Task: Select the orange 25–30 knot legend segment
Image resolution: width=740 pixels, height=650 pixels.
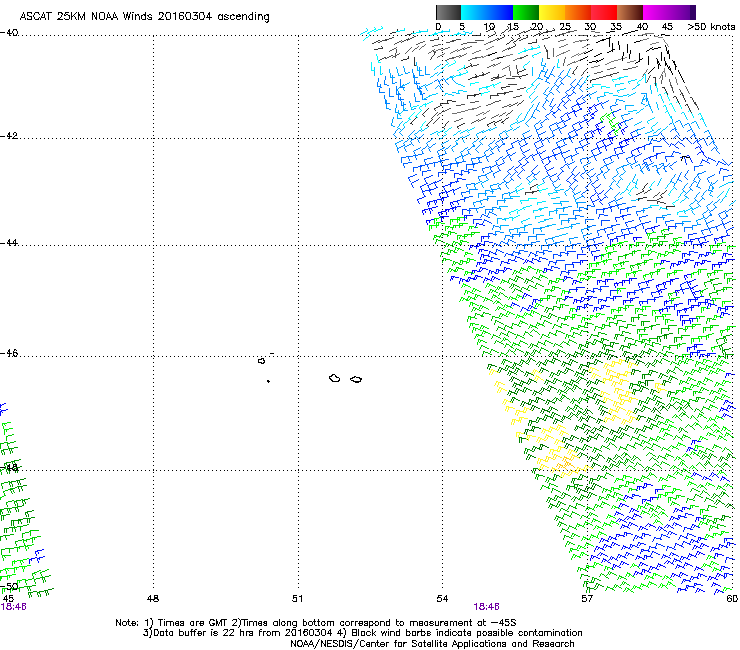Action: tap(578, 12)
